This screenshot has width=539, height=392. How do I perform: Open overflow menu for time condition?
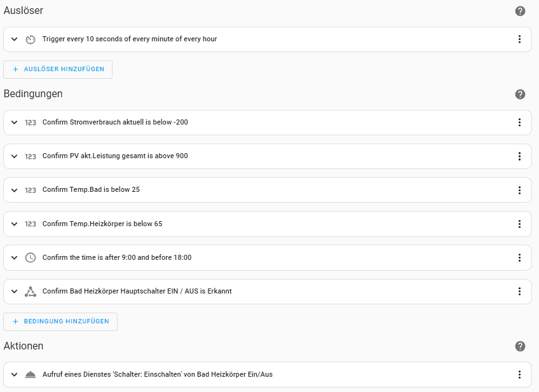tap(519, 258)
